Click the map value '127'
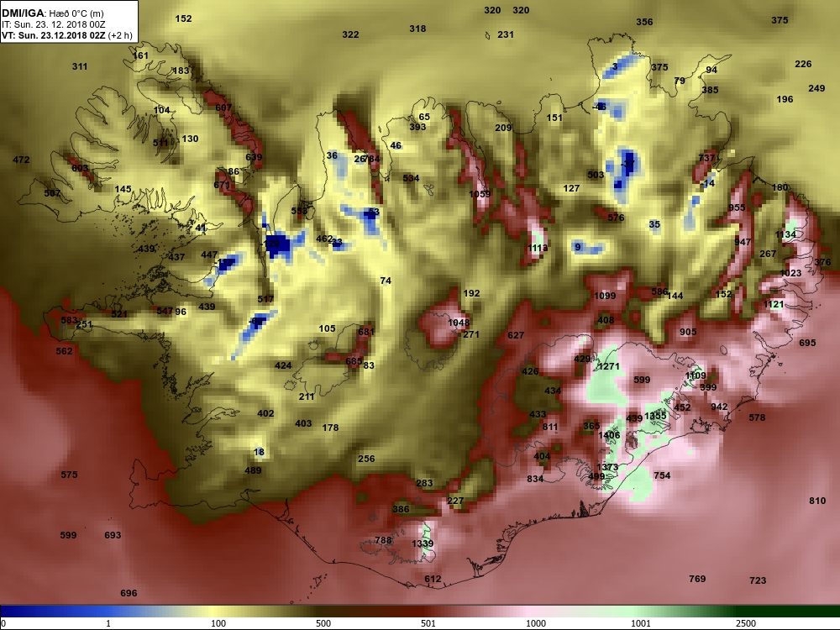The height and width of the screenshot is (630, 840). [571, 188]
